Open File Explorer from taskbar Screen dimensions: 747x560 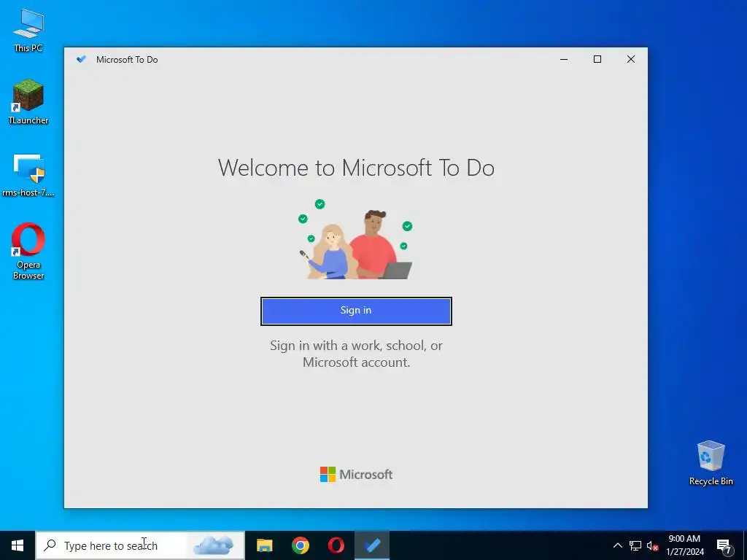pyautogui.click(x=264, y=545)
